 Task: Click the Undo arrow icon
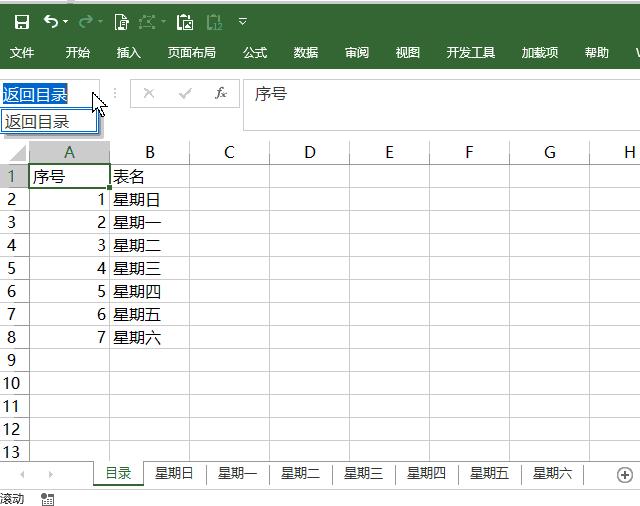51,21
